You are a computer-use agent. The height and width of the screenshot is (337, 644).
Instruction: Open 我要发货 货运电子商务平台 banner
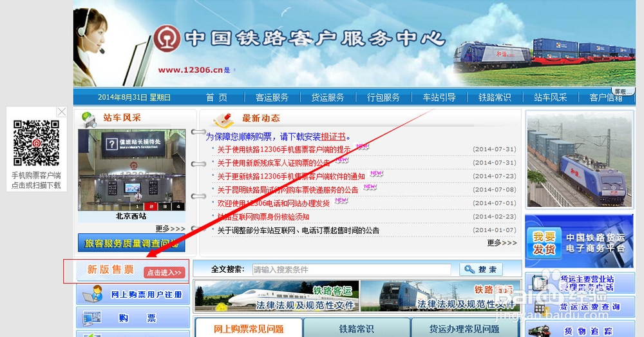[579, 242]
